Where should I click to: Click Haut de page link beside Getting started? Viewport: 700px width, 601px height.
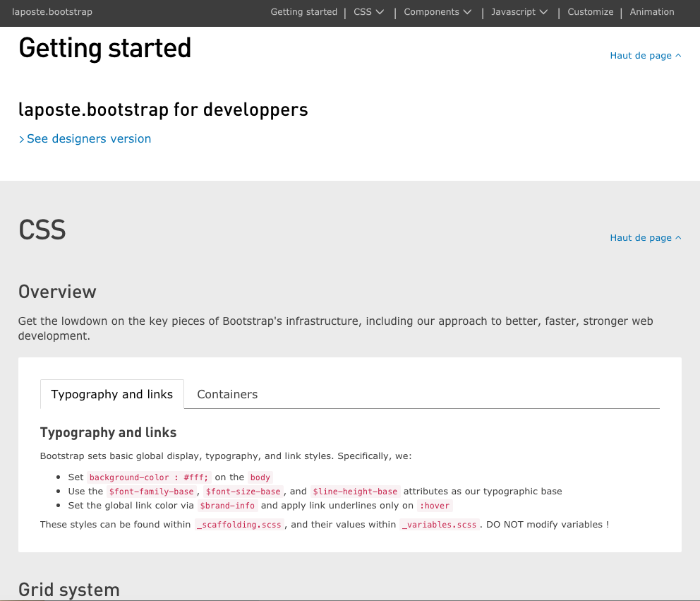tap(646, 55)
